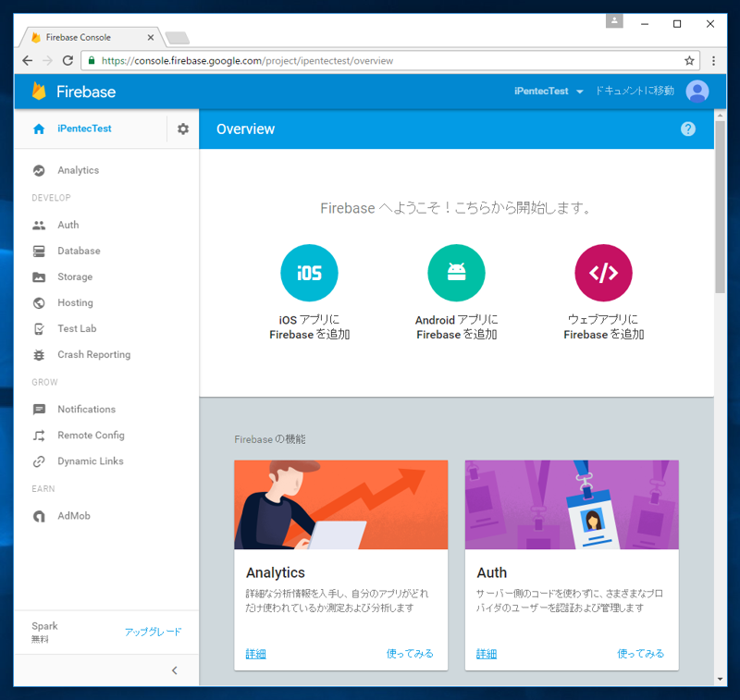Click the Crash Reporting bug icon
Viewport: 740px width, 700px height.
tap(39, 355)
